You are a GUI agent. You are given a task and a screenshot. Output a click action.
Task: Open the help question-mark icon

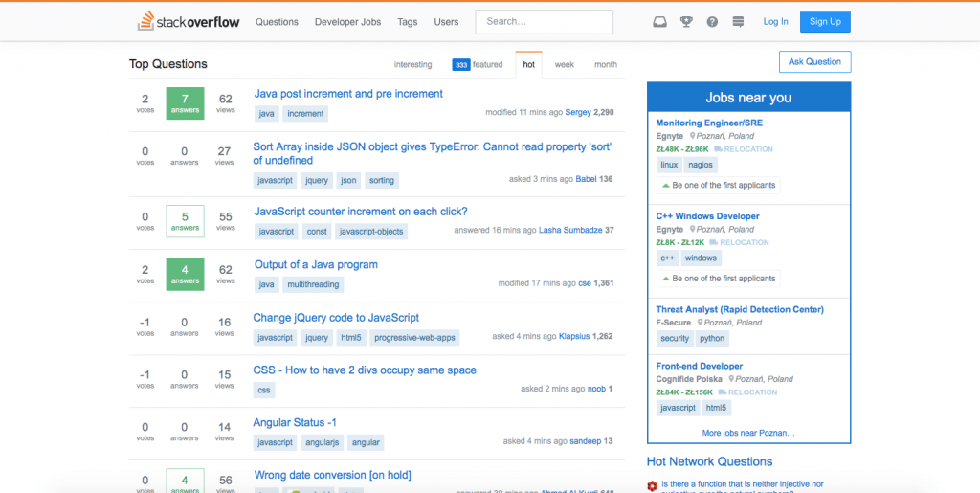pyautogui.click(x=712, y=22)
